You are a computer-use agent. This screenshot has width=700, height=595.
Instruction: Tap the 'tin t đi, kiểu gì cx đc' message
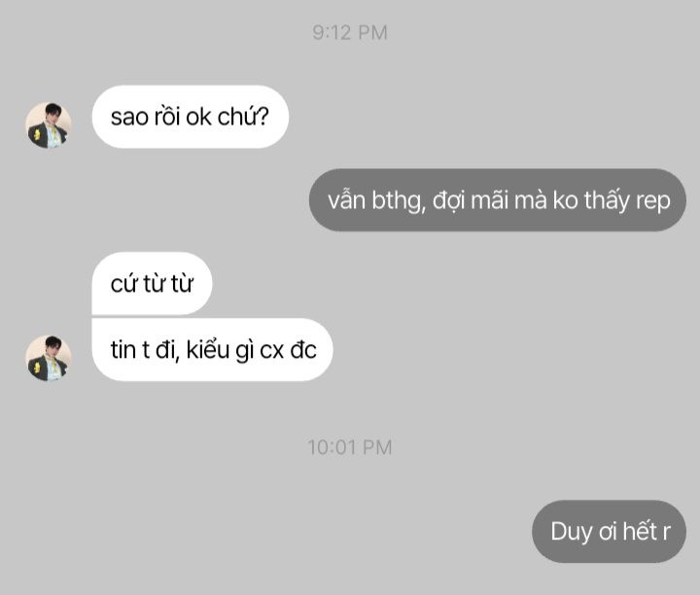click(213, 349)
